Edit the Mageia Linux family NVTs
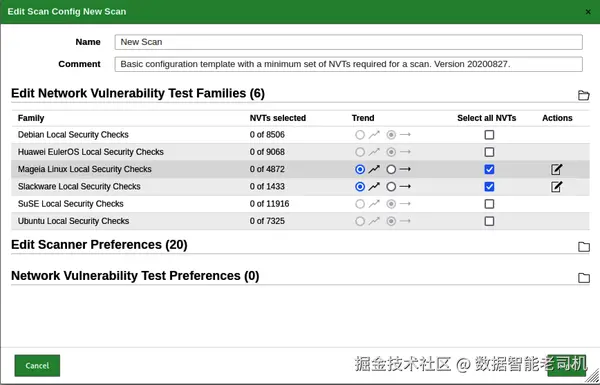 pyautogui.click(x=556, y=169)
